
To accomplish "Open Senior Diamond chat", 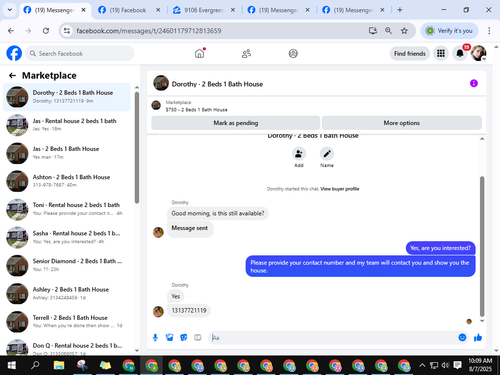I will [x=67, y=265].
